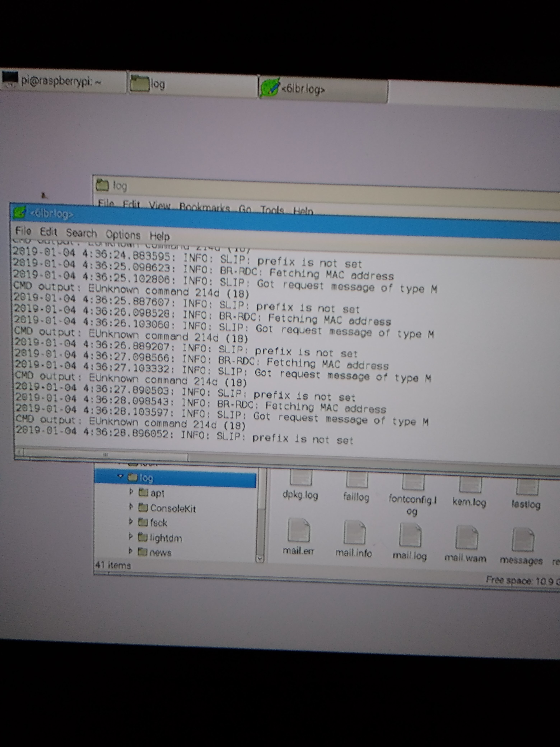
Task: Open the Options menu in Leafpad
Action: [123, 235]
